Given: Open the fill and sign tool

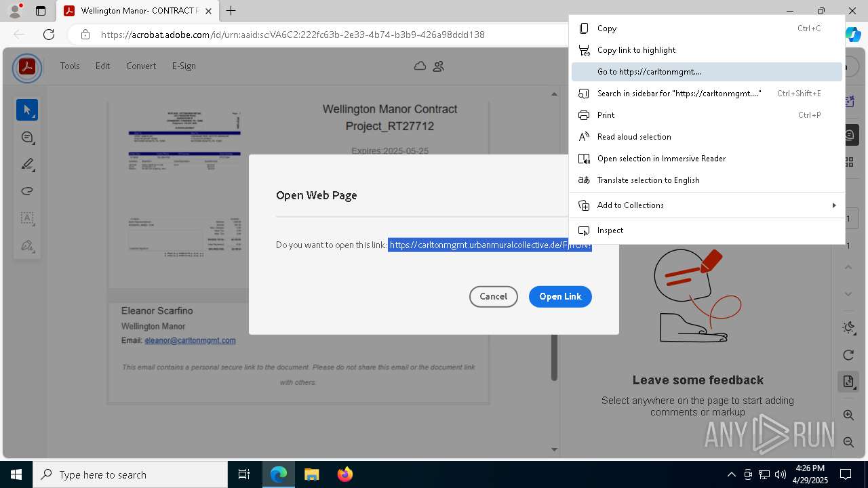Looking at the screenshot, I should pos(27,245).
